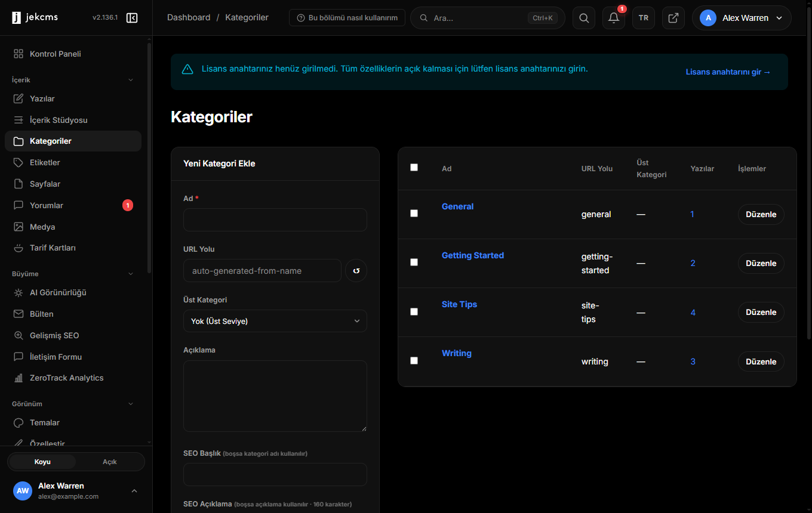Click the search magnifier button in header
Viewport: 812px width, 513px height.
584,18
